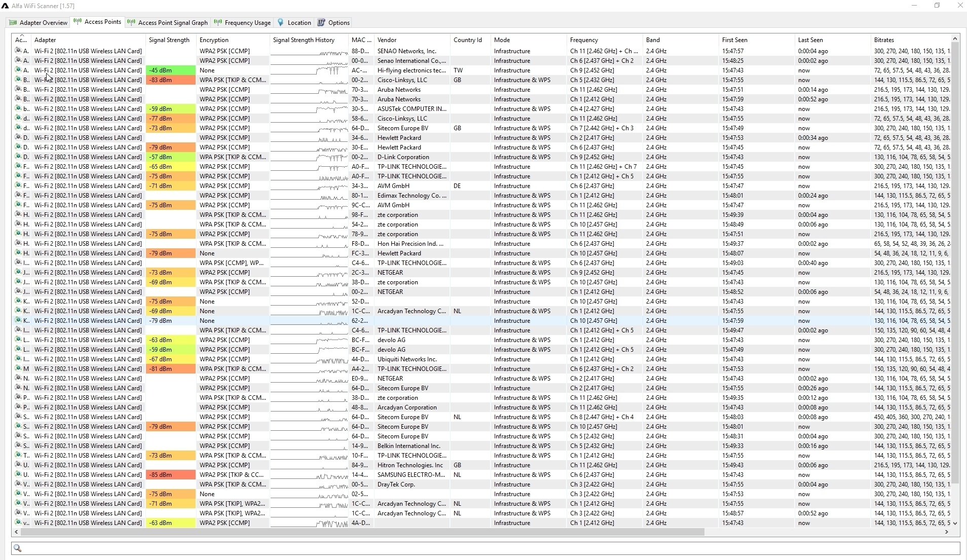Click the access point icon in the Hon Hai Precision row
The height and width of the screenshot is (560, 967).
coord(18,243)
